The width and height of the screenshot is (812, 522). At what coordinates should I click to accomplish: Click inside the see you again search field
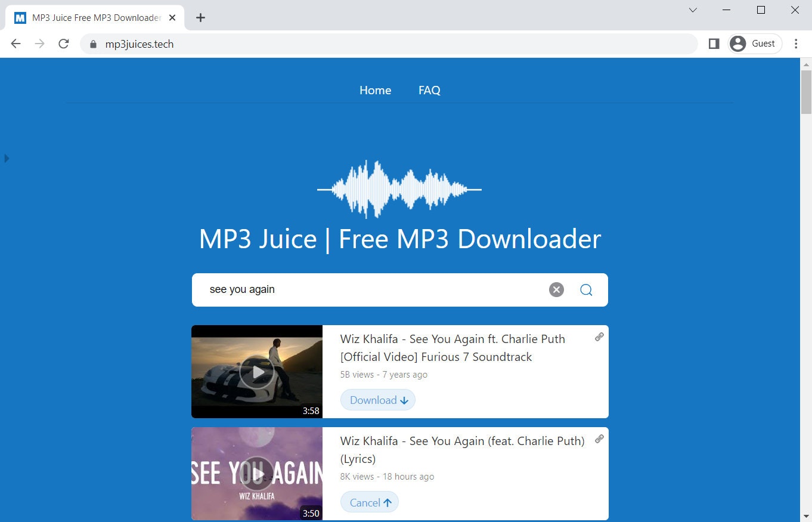tap(358, 289)
